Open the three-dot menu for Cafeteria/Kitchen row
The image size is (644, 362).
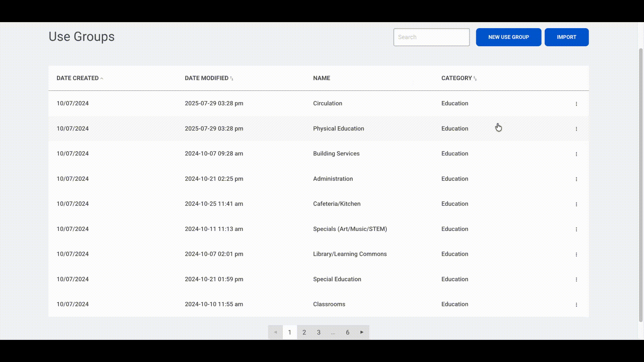point(576,204)
